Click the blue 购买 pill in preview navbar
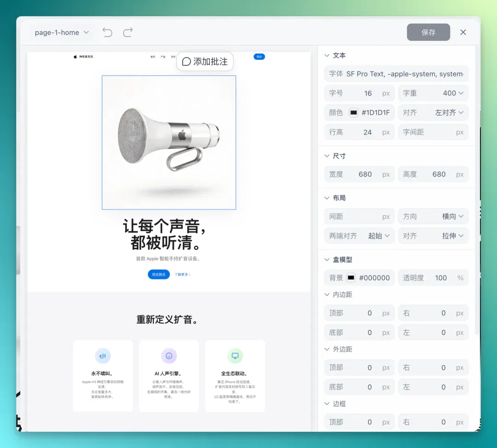The width and height of the screenshot is (497, 448). [x=259, y=57]
